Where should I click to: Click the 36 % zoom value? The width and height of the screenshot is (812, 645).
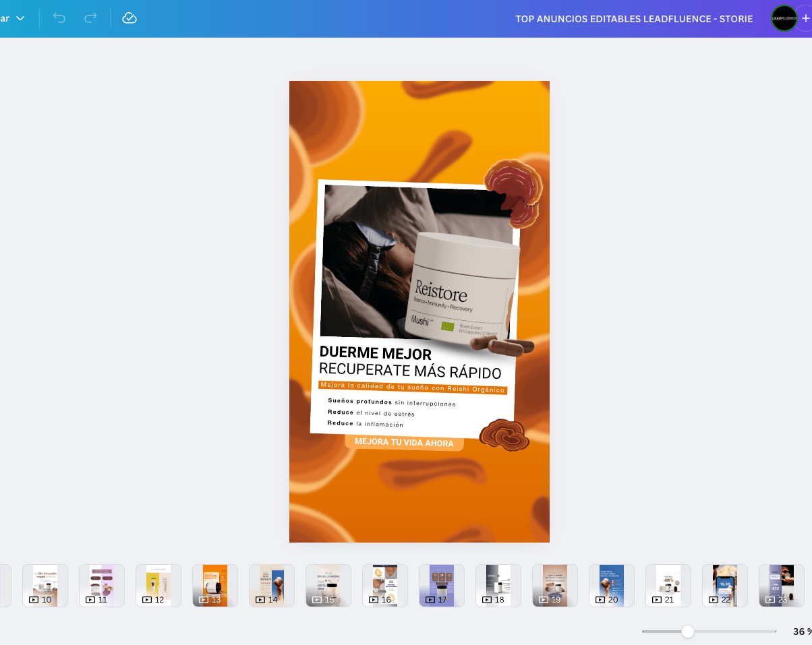[x=803, y=632]
